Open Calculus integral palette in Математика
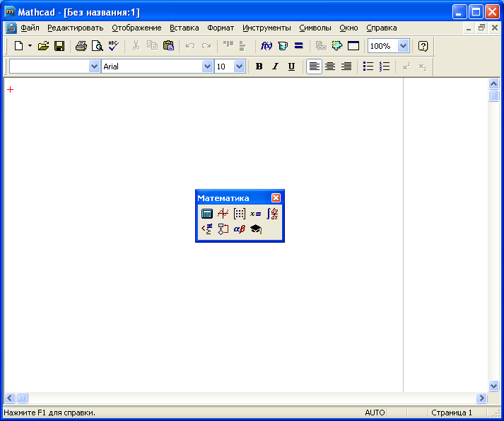The height and width of the screenshot is (421, 504). 272,214
